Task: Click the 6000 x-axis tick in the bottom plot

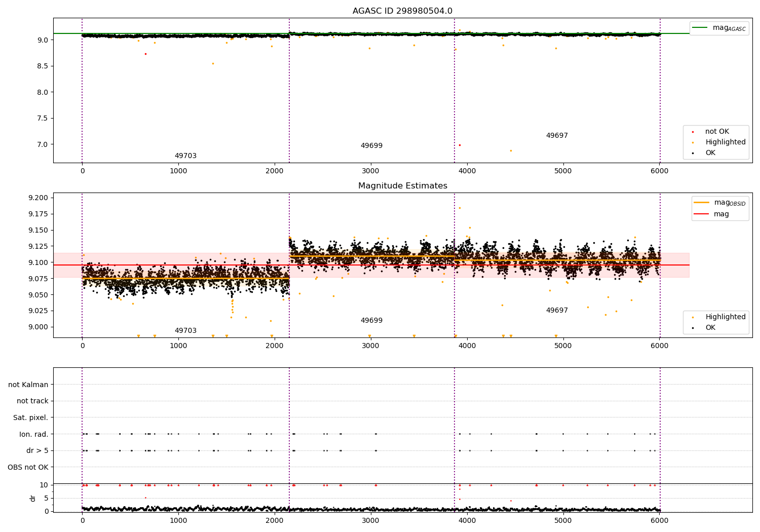Action: [659, 520]
